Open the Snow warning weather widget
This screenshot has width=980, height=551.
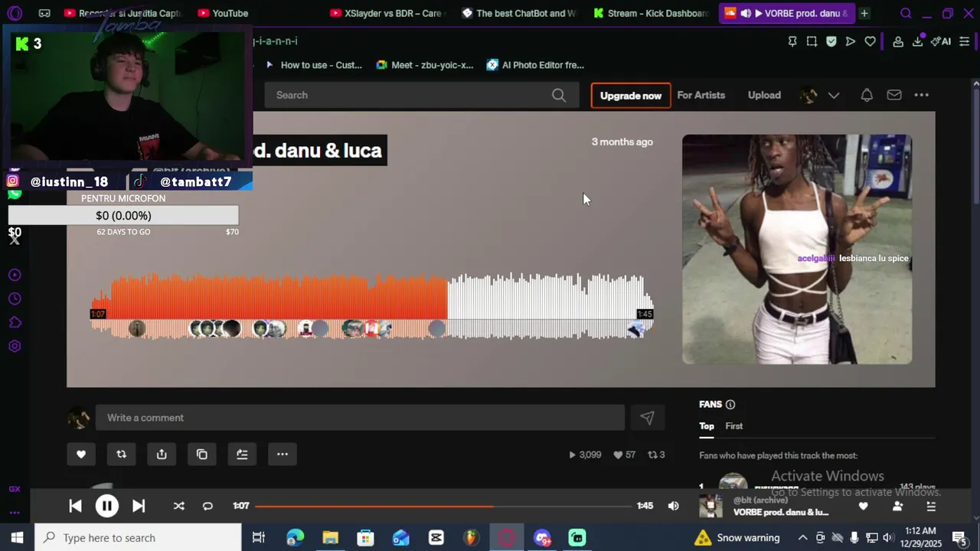pos(737,538)
